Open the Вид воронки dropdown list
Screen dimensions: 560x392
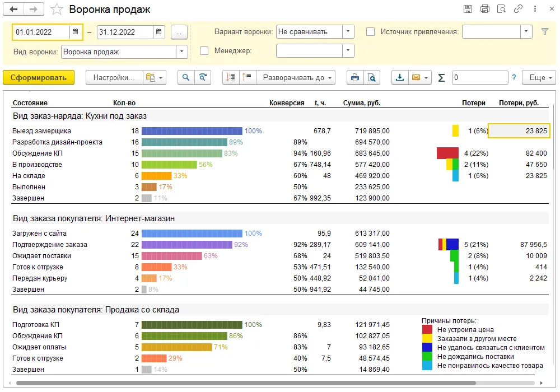(x=181, y=52)
